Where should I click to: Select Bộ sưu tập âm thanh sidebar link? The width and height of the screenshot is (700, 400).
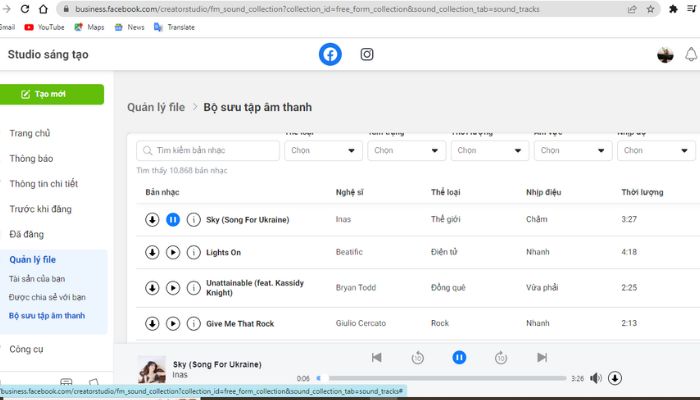pyautogui.click(x=47, y=316)
